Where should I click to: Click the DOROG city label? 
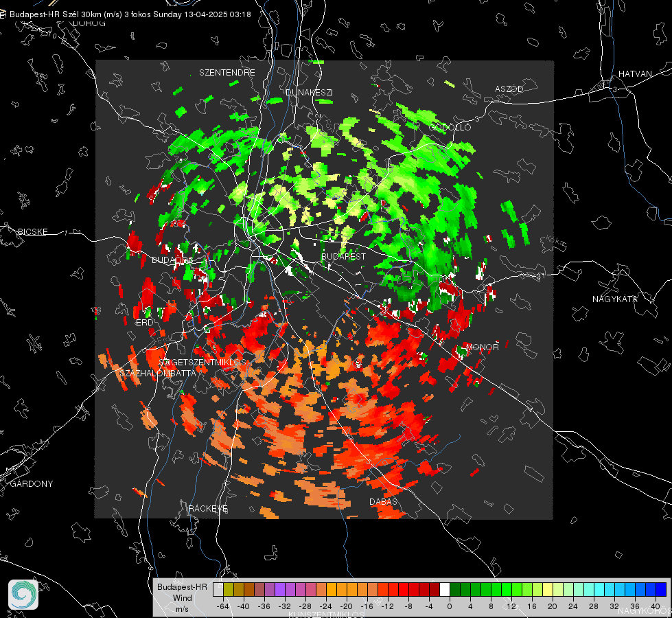(89, 23)
